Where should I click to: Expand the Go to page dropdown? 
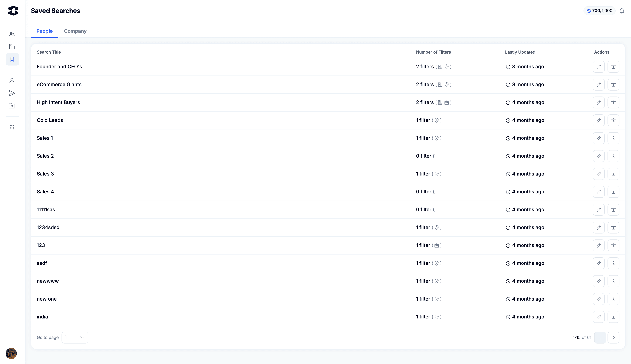pyautogui.click(x=74, y=338)
